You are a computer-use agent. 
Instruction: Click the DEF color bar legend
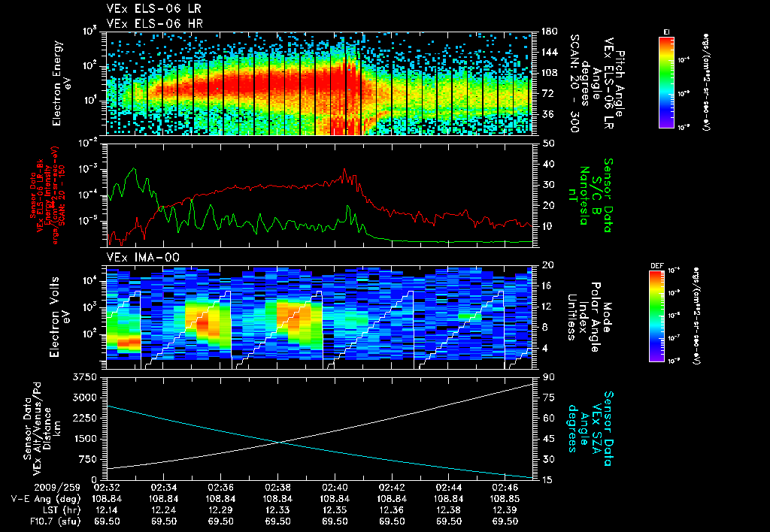click(x=657, y=316)
